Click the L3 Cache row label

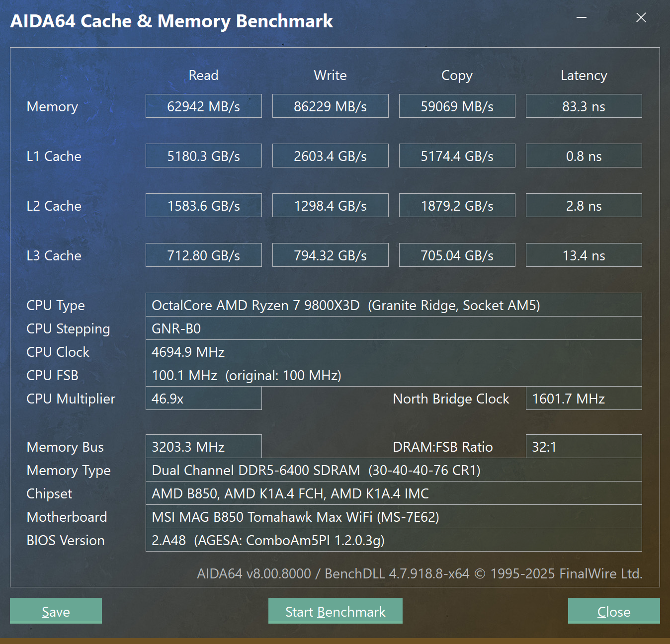[x=54, y=255]
